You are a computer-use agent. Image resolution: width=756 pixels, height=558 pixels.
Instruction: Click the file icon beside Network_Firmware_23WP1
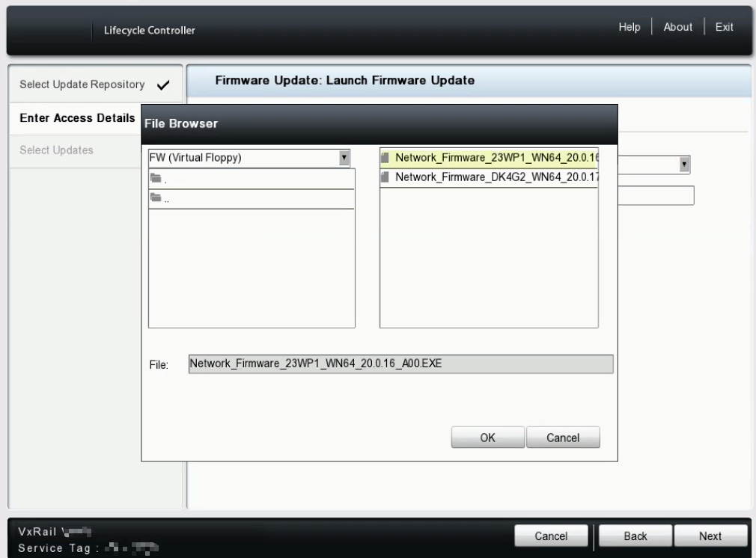[x=385, y=157]
